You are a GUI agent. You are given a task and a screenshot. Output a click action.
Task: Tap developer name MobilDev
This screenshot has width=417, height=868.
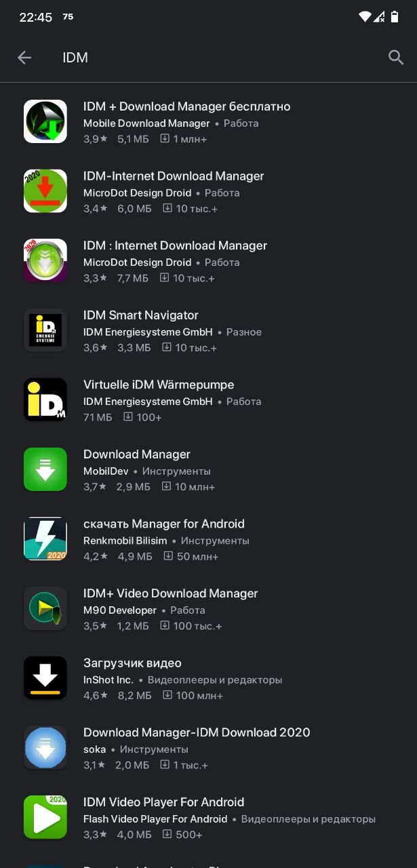tap(106, 471)
